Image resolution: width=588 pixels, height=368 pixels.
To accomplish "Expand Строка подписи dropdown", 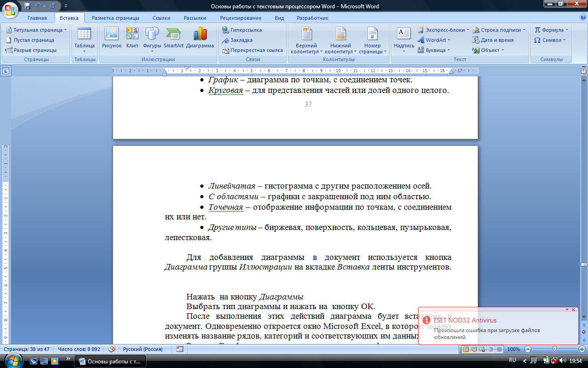I will click(500, 30).
